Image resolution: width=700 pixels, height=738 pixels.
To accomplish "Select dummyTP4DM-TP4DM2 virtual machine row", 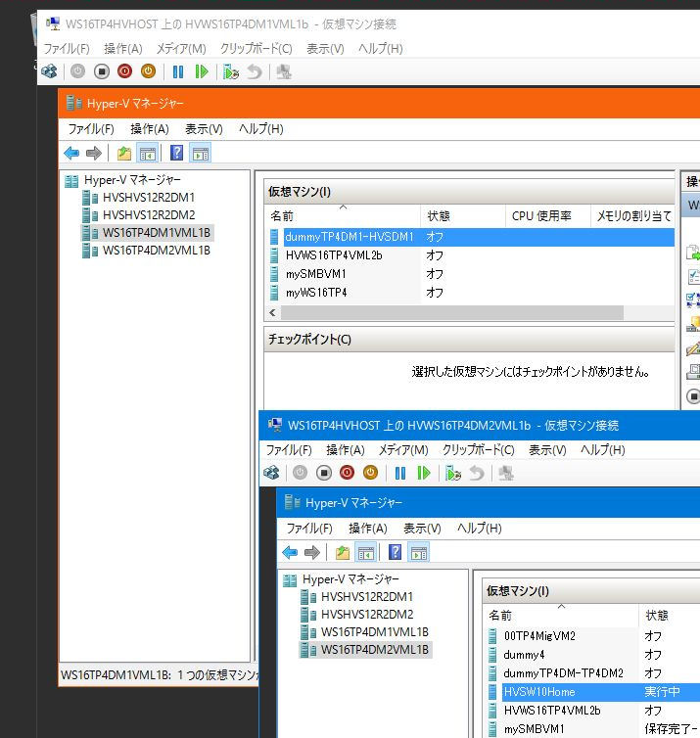I will (593, 673).
